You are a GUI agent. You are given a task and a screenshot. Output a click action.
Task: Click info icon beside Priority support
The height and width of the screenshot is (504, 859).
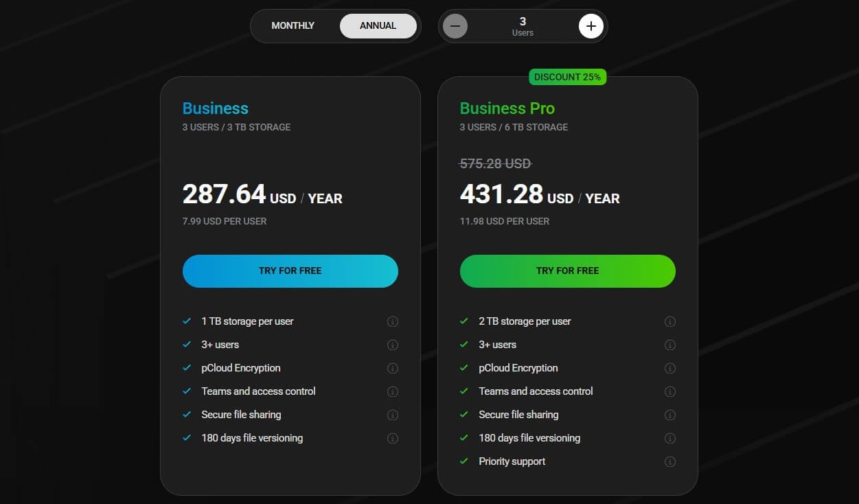(670, 461)
